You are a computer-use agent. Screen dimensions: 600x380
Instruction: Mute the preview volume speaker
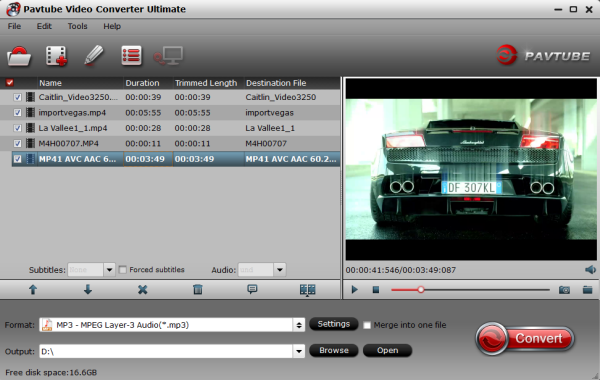tap(590, 270)
